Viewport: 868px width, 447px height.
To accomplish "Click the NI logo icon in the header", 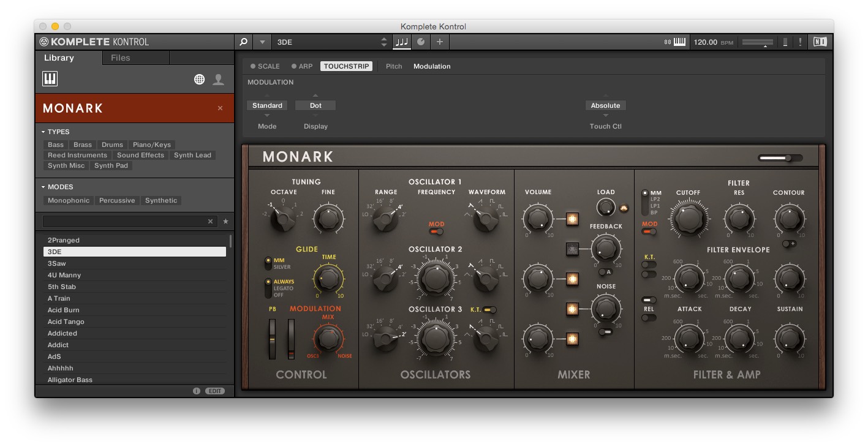I will coord(820,42).
